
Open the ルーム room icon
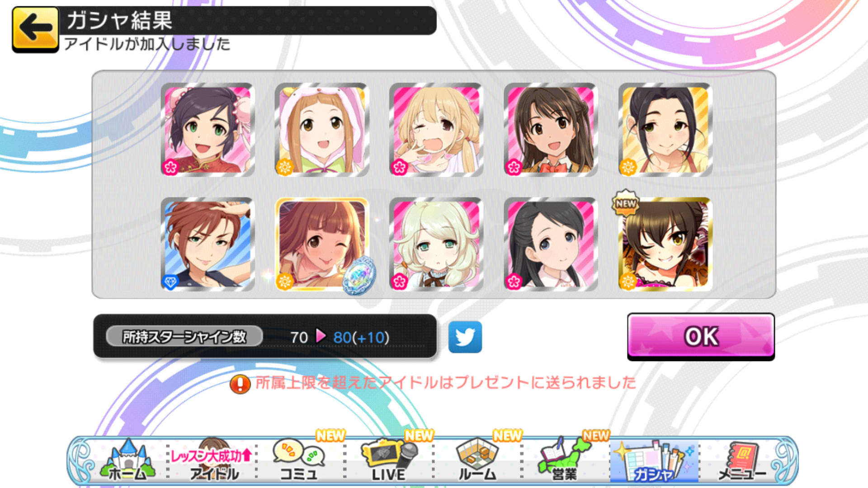(x=477, y=460)
